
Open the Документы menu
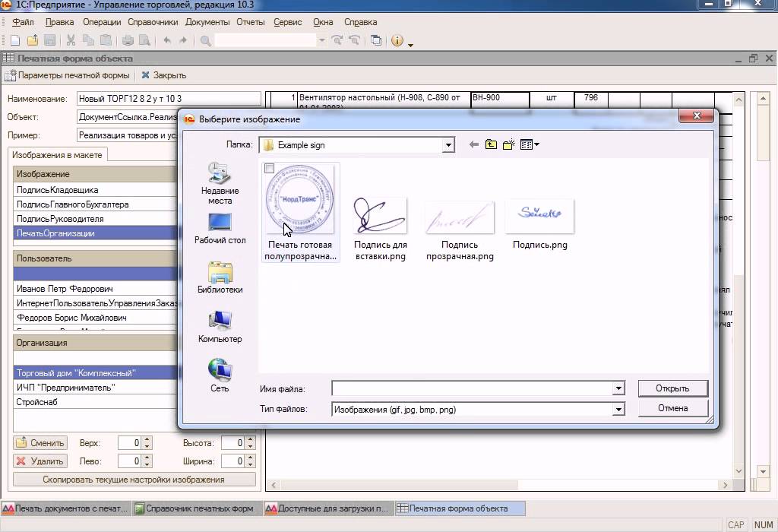click(207, 22)
